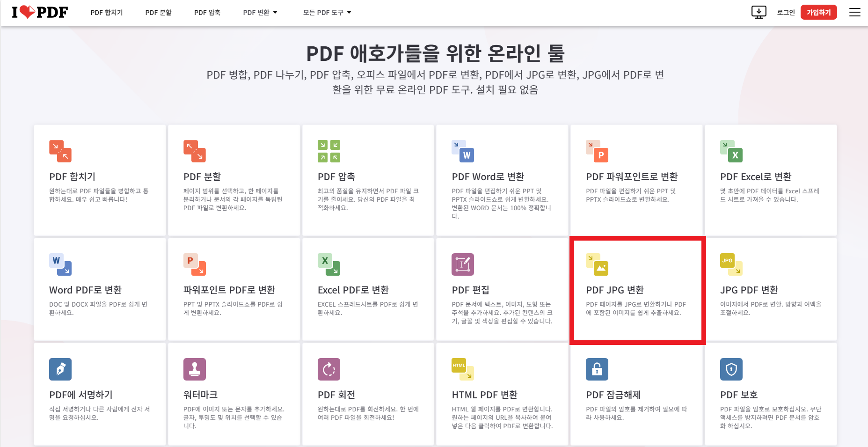Open the PDF 합치기 menu item
Viewport: 868px width, 447px height.
click(107, 13)
